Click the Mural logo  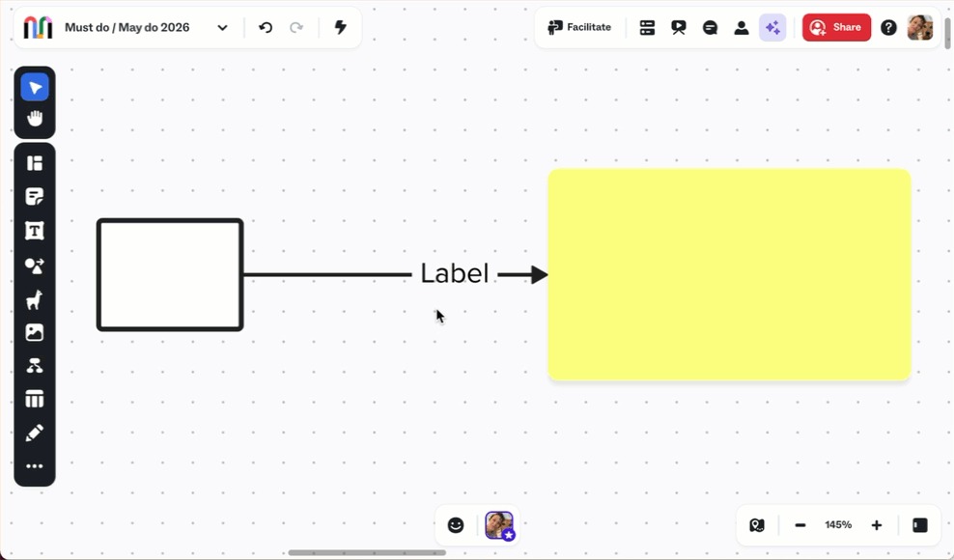pos(38,27)
